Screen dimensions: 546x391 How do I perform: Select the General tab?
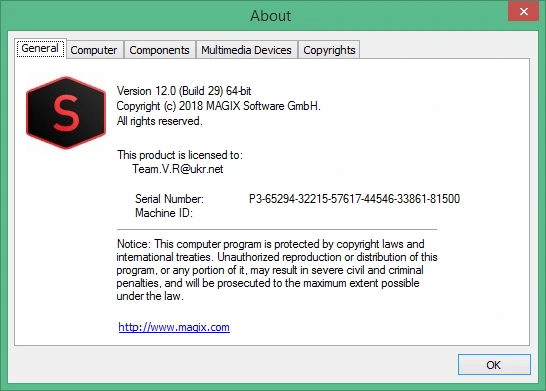pyautogui.click(x=40, y=48)
